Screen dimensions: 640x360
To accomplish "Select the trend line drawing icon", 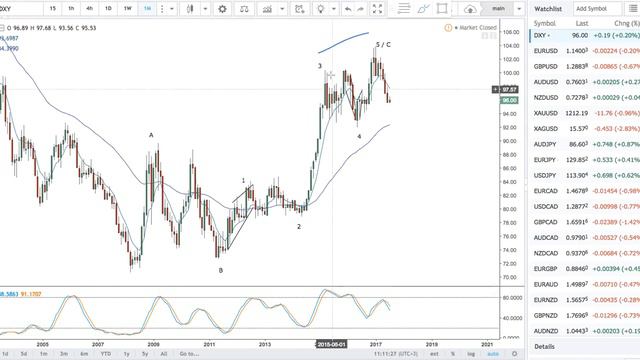I will pyautogui.click(x=423, y=9).
